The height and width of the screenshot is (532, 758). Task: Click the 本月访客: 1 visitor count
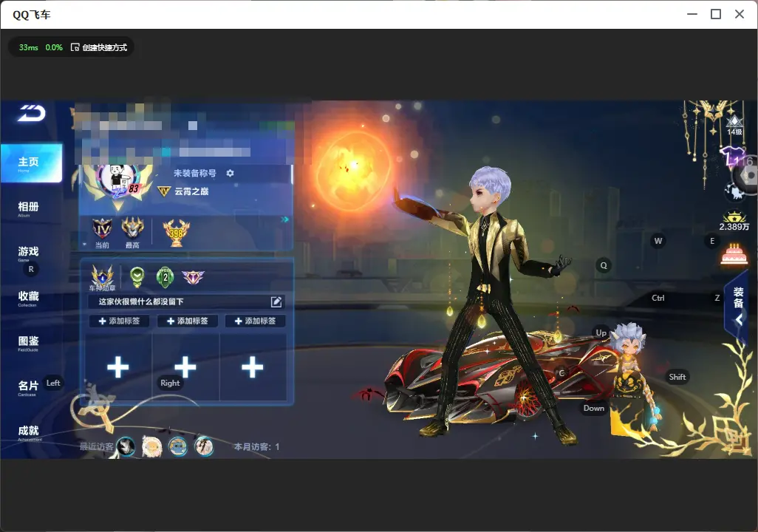pos(256,447)
